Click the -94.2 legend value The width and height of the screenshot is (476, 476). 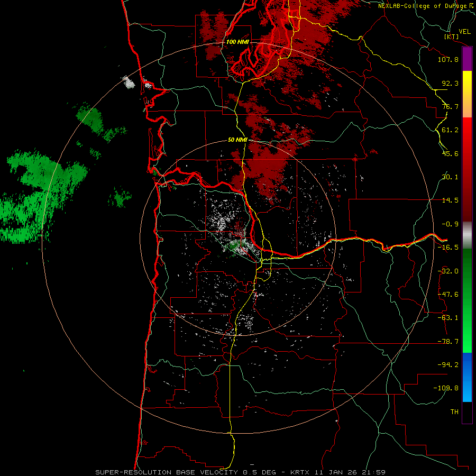[448, 365]
